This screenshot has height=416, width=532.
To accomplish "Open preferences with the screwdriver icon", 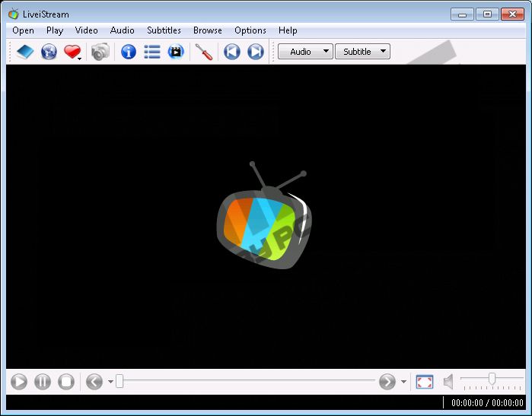I will click(204, 52).
